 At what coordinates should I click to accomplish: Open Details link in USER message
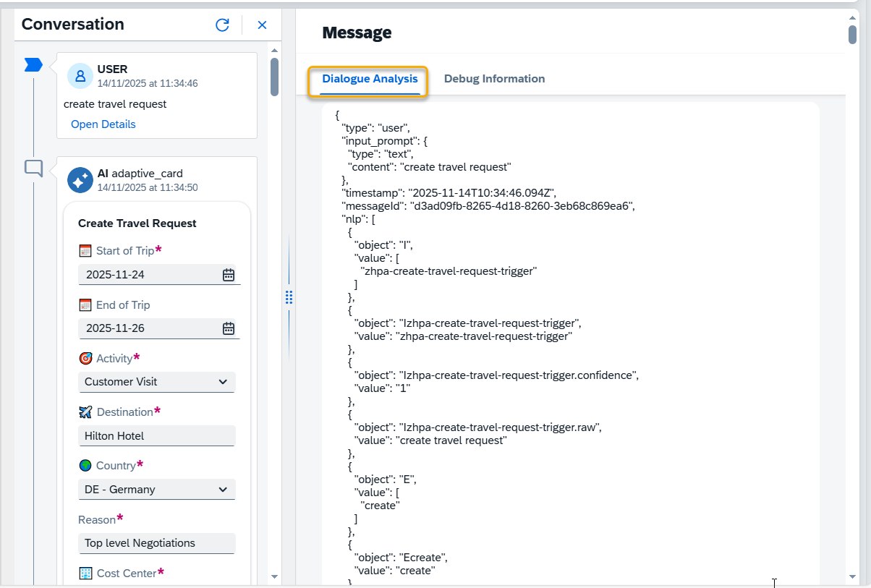[103, 124]
